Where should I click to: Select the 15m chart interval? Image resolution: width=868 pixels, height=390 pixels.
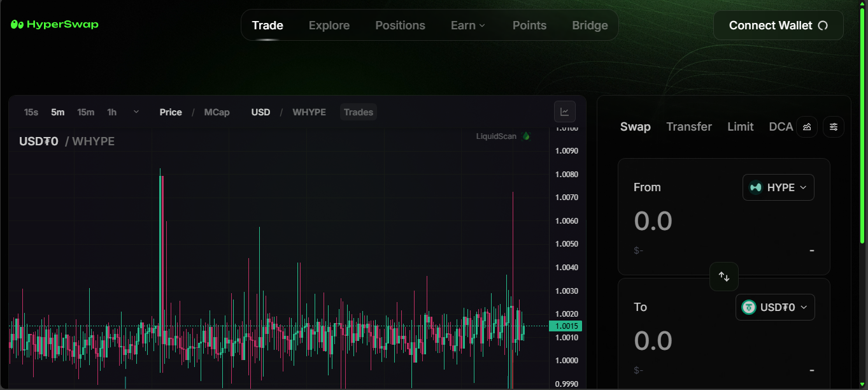85,112
